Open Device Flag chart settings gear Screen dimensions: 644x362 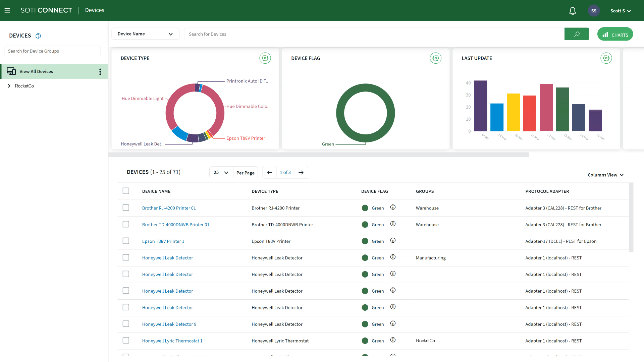[x=435, y=58]
